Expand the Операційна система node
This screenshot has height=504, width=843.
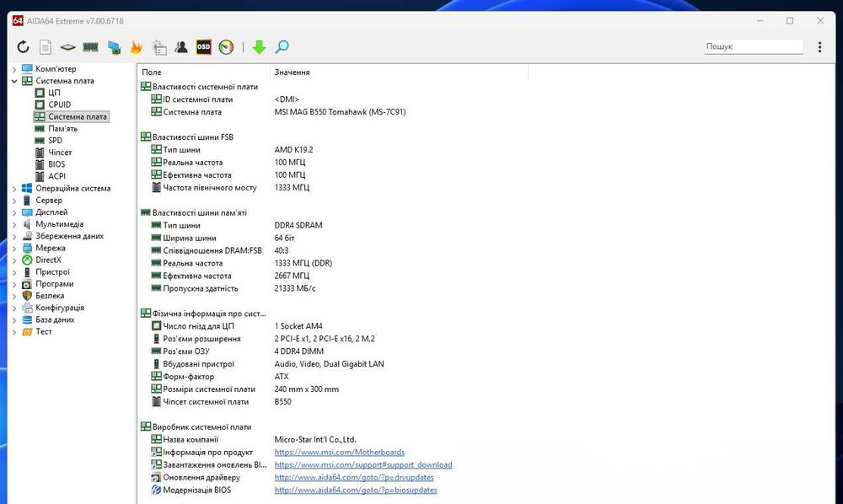click(x=14, y=189)
